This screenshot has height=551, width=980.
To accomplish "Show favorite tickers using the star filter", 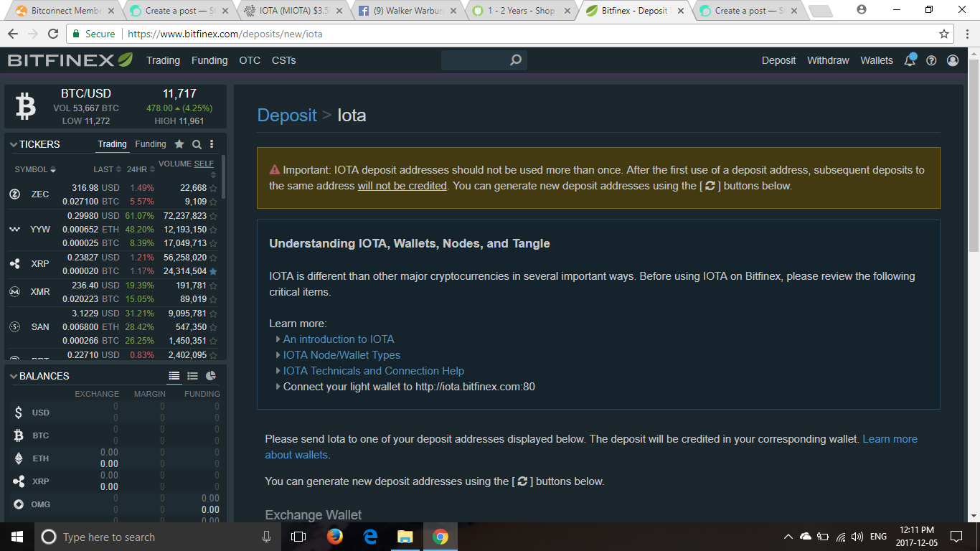I will [179, 144].
